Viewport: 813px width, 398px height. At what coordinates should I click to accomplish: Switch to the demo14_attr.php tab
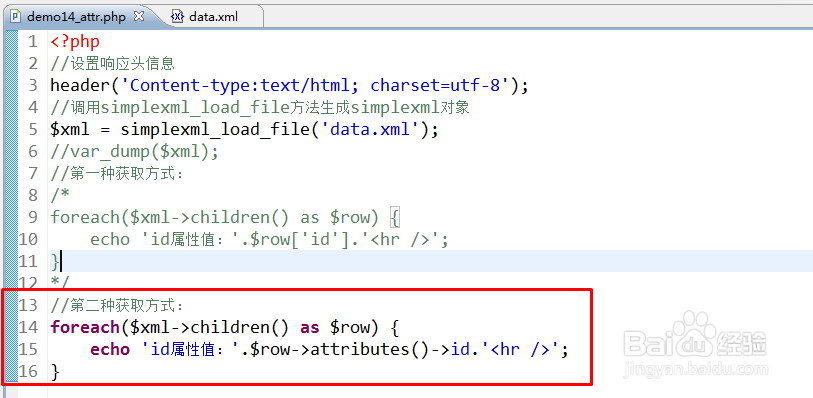[76, 17]
